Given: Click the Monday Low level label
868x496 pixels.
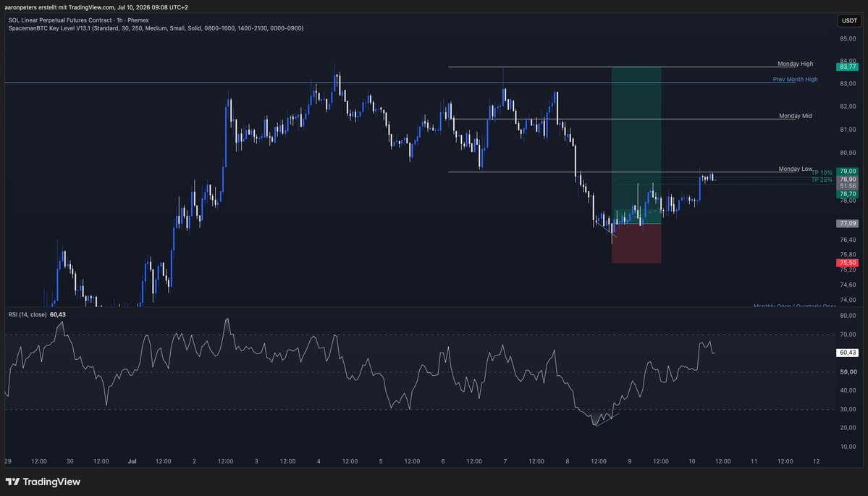Looking at the screenshot, I should (x=795, y=169).
